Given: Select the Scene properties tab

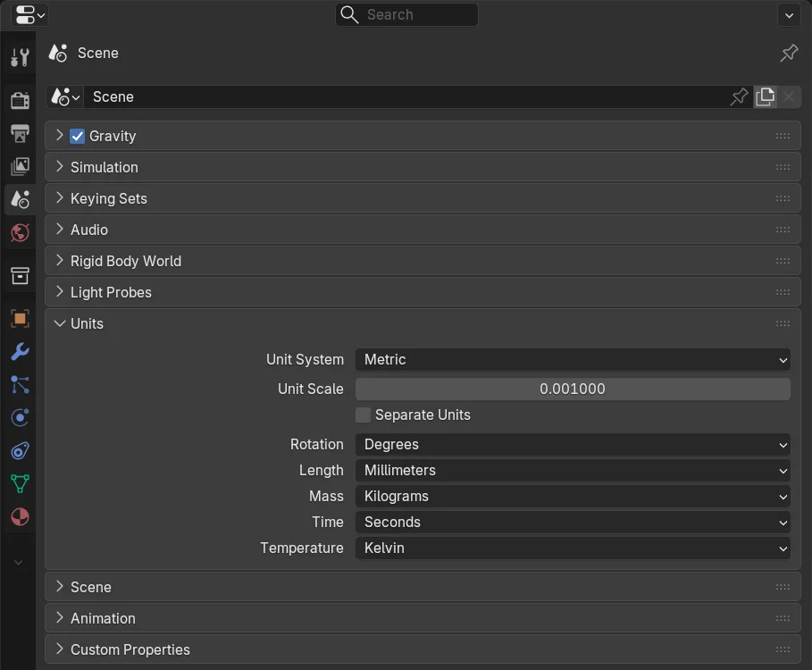Looking at the screenshot, I should tap(20, 199).
